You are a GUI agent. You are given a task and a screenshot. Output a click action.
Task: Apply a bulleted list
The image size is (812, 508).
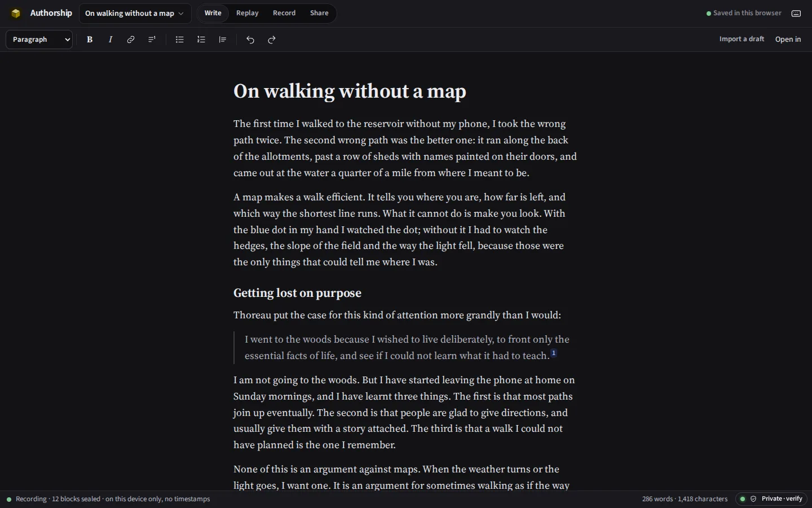(x=180, y=40)
